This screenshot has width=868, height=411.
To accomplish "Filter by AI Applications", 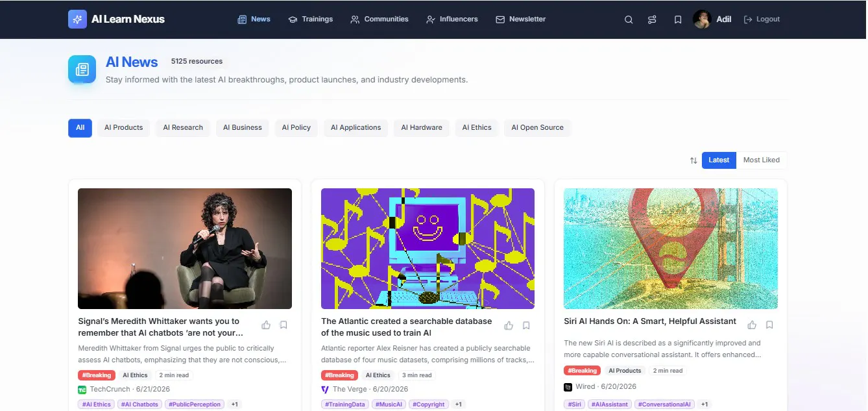I will click(x=356, y=128).
